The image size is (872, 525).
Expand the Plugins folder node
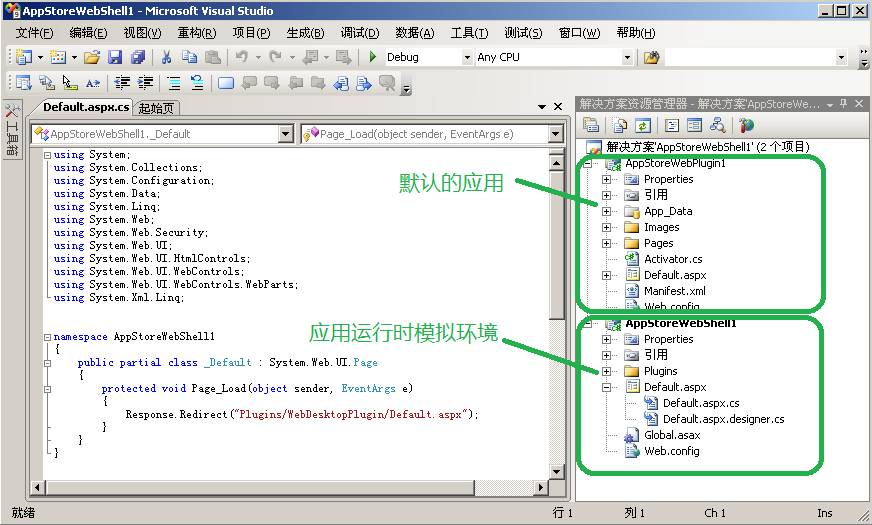pyautogui.click(x=606, y=371)
